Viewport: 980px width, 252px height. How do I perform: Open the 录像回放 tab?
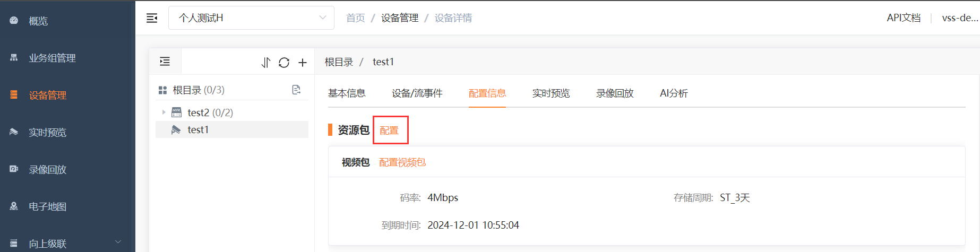click(615, 93)
